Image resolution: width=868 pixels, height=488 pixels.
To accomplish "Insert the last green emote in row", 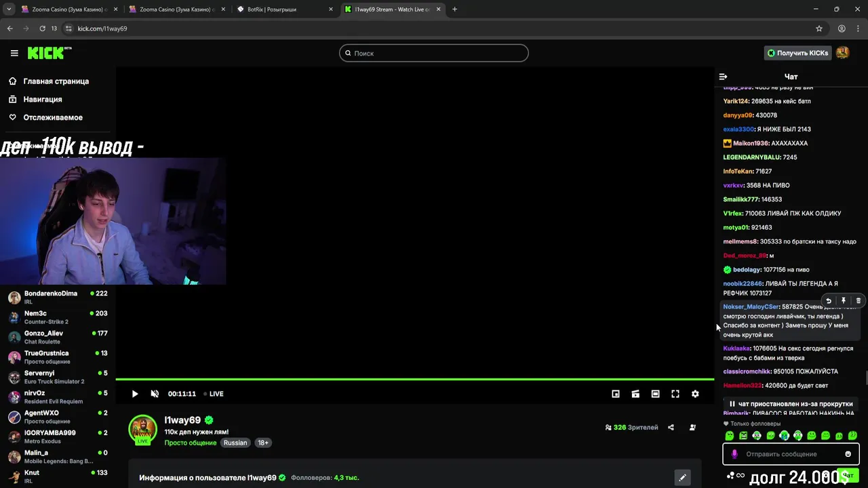I will tap(852, 436).
